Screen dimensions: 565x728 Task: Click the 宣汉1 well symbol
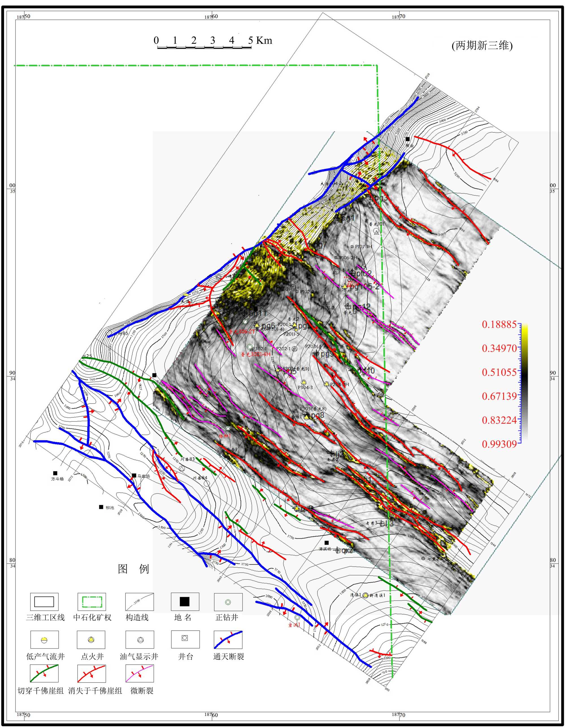[x=297, y=617]
